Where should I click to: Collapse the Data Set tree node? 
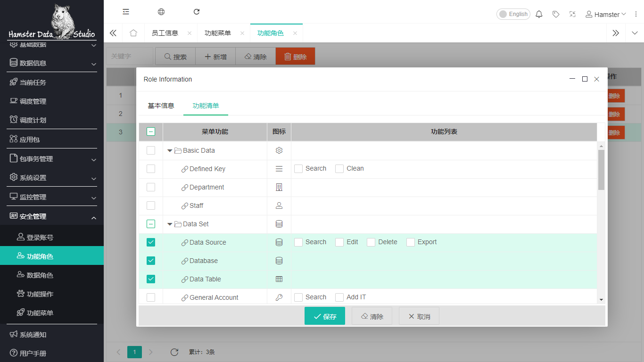170,224
